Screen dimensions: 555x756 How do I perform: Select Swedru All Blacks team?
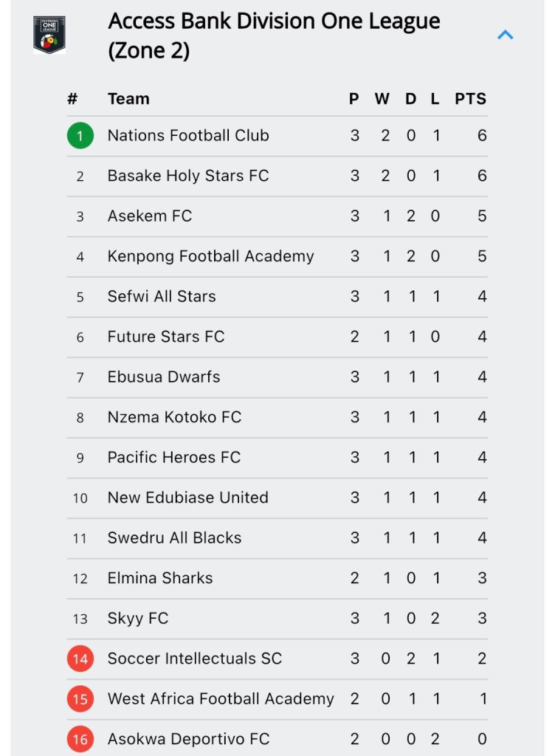(x=277, y=538)
